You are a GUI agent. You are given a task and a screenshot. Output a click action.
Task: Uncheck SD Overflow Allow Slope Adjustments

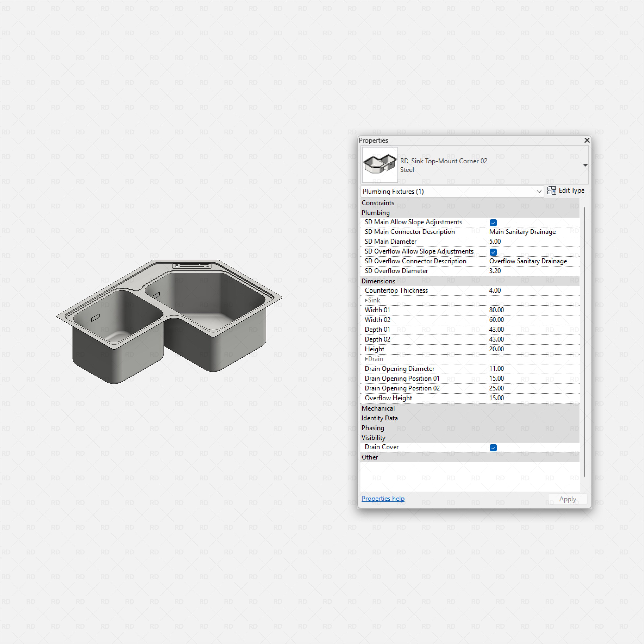pos(493,252)
